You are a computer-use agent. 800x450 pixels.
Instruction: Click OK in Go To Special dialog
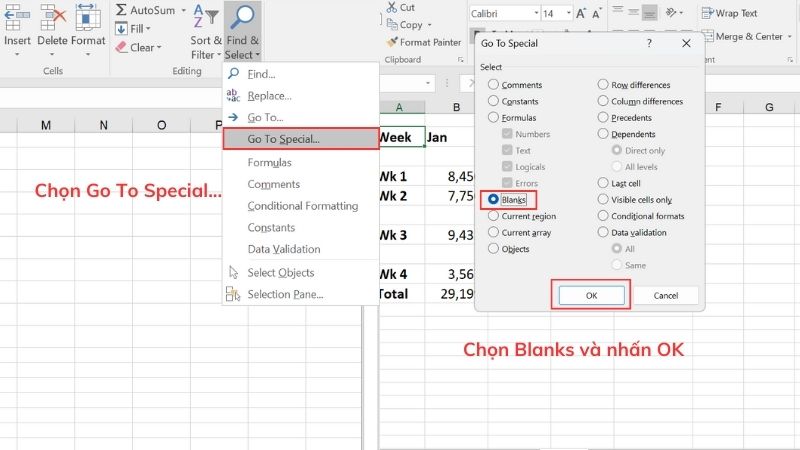[591, 295]
